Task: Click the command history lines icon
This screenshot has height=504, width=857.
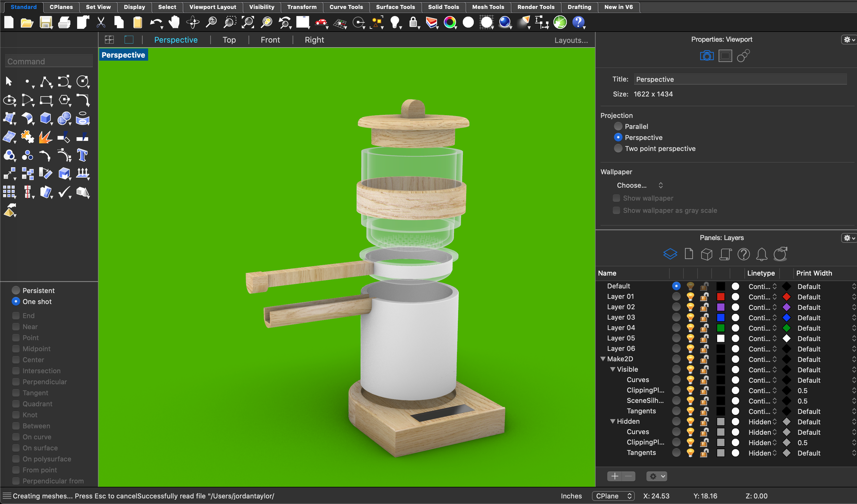Action: coord(7,496)
